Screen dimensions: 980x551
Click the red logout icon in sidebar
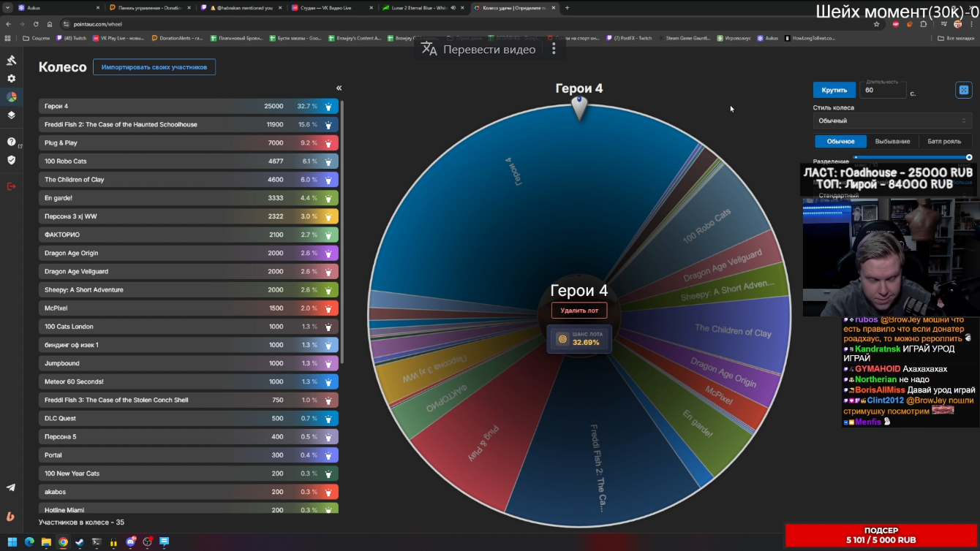click(x=11, y=186)
